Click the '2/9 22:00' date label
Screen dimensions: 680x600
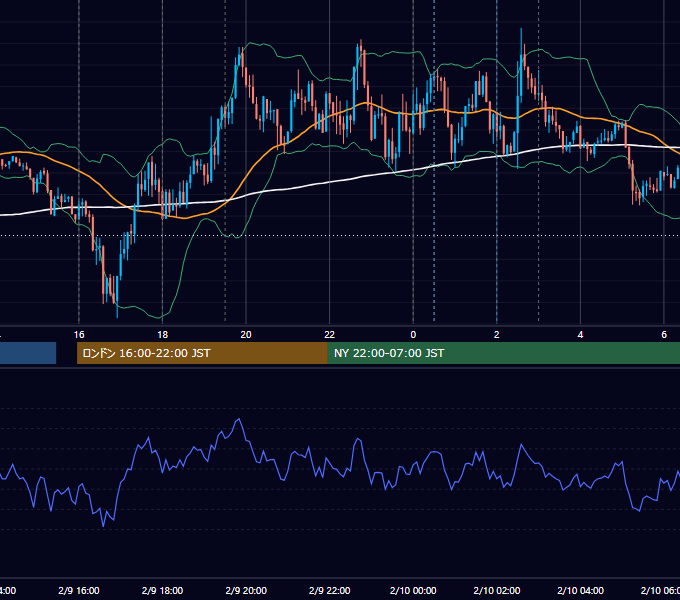click(x=330, y=590)
